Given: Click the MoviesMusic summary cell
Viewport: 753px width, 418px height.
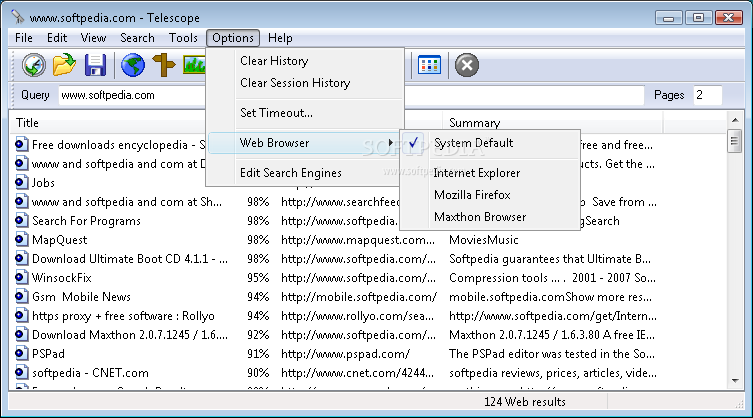Looking at the screenshot, I should [x=484, y=239].
